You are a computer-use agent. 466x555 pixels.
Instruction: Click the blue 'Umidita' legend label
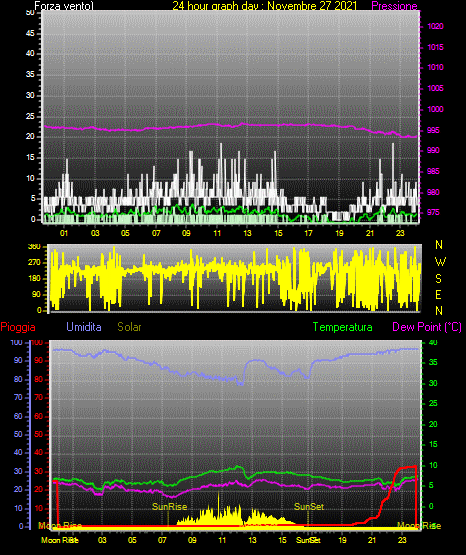pos(84,327)
